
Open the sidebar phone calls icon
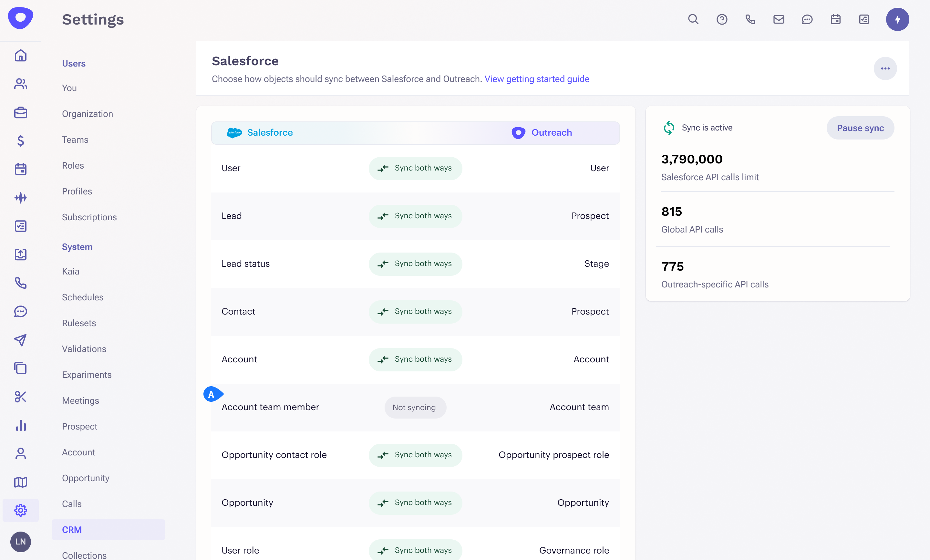[21, 283]
